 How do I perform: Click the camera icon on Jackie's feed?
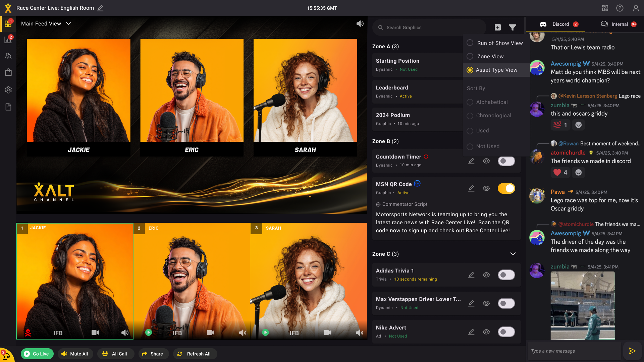95,333
